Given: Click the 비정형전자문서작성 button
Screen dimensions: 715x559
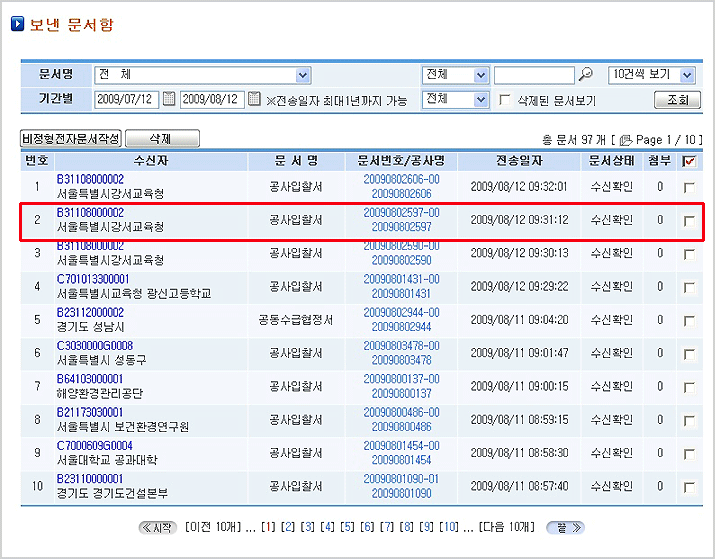Looking at the screenshot, I should [x=71, y=139].
